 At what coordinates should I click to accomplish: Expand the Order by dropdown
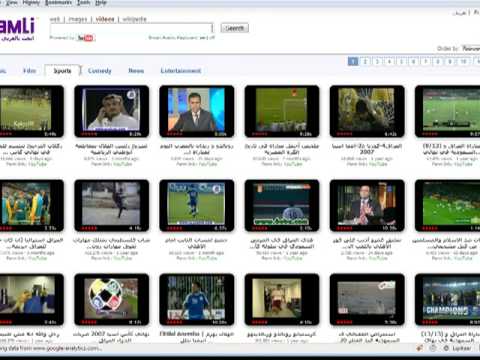tap(471, 48)
